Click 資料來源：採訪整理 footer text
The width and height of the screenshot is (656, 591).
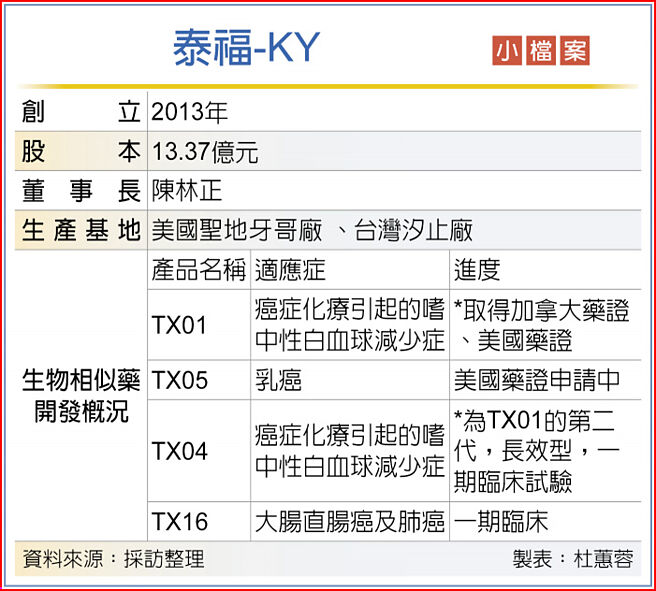pyautogui.click(x=114, y=559)
